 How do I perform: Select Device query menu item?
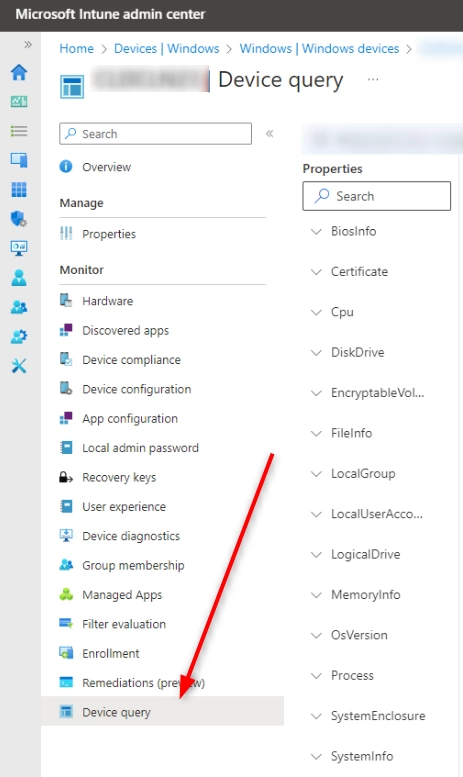pos(163,712)
